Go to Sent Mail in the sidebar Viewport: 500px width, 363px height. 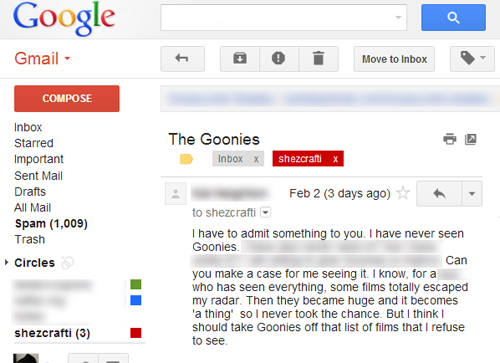38,176
